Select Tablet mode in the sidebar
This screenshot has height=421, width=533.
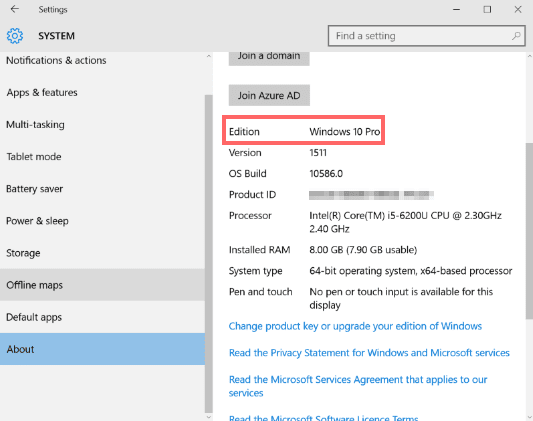point(102,157)
